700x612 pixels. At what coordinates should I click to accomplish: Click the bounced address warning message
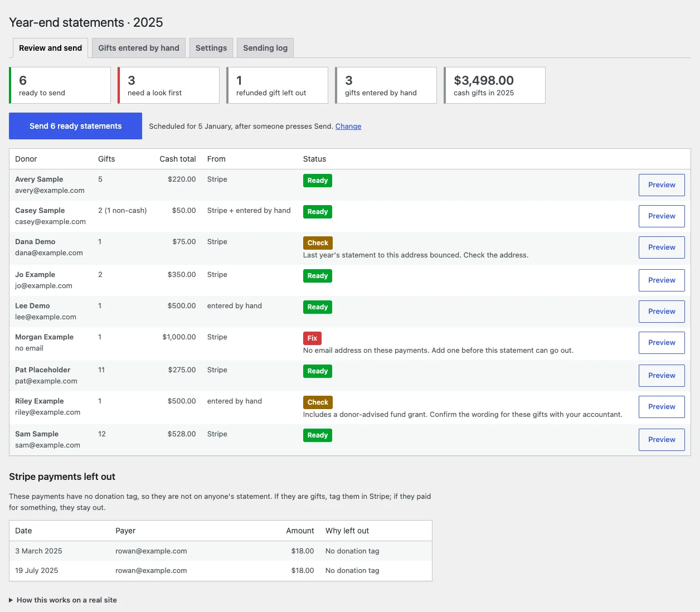[x=416, y=255]
